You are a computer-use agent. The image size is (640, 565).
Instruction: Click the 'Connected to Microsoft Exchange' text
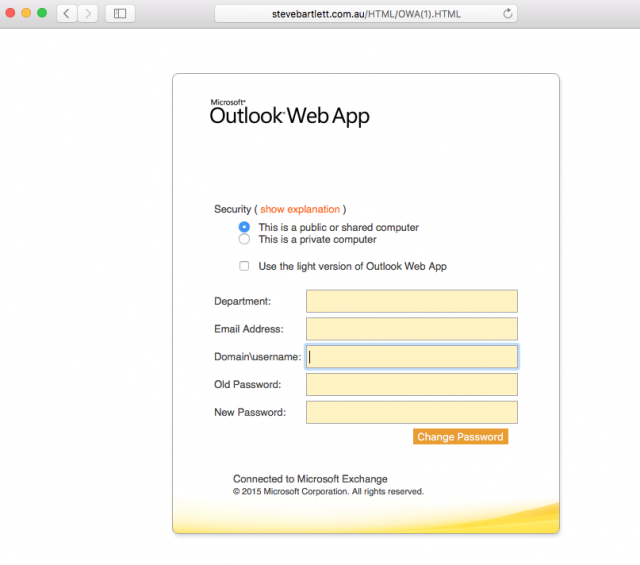(x=310, y=478)
